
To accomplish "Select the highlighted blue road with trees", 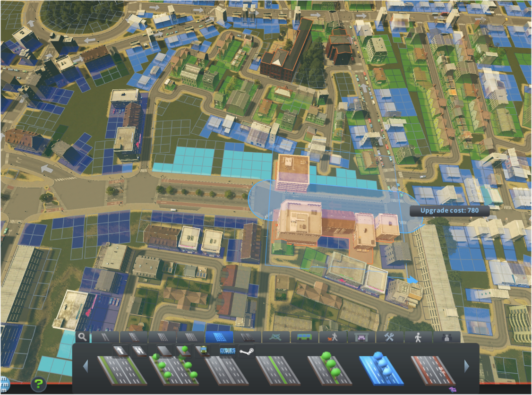I will tap(382, 369).
